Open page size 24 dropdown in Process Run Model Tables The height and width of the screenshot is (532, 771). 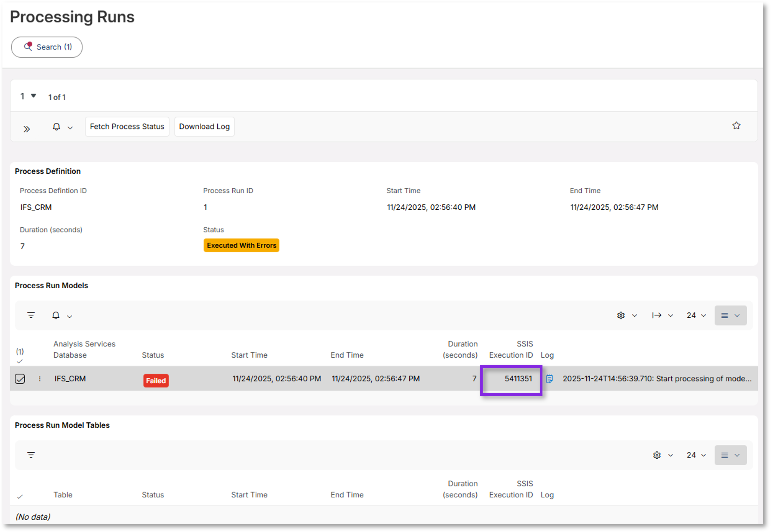[696, 455]
